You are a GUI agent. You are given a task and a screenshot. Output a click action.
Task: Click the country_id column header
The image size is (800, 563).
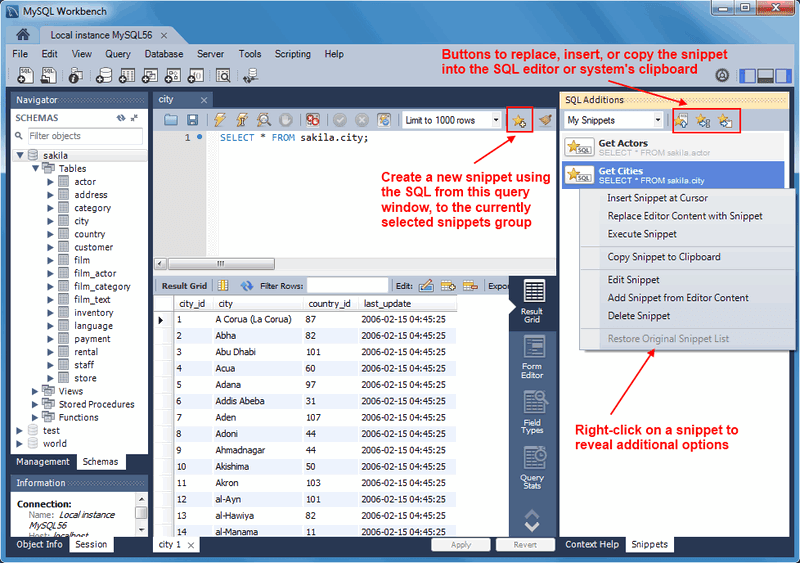[330, 304]
